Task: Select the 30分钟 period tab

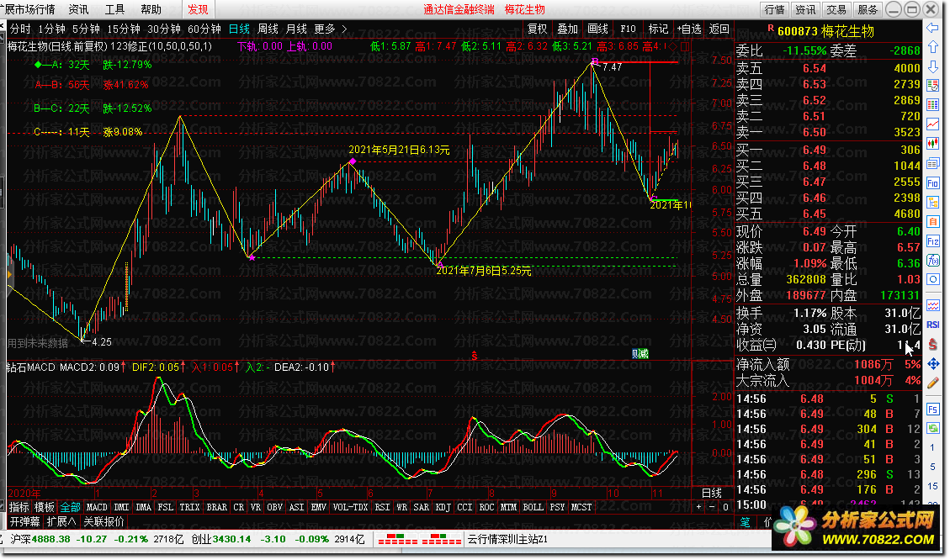Action: coord(164,29)
